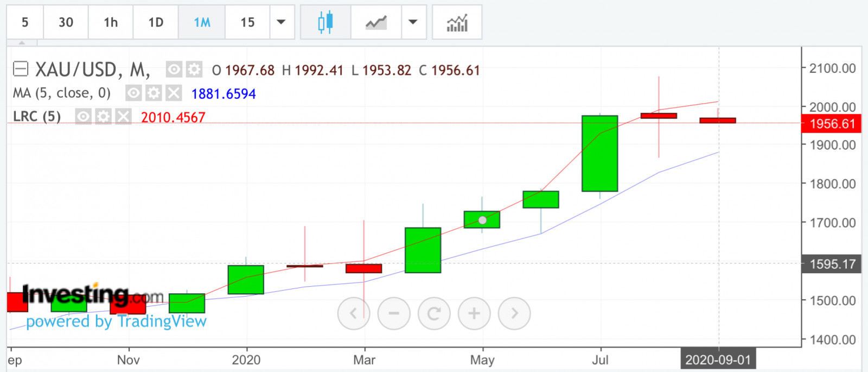Open the timeframe dropdown arrow
This screenshot has width=868, height=372.
coord(282,22)
